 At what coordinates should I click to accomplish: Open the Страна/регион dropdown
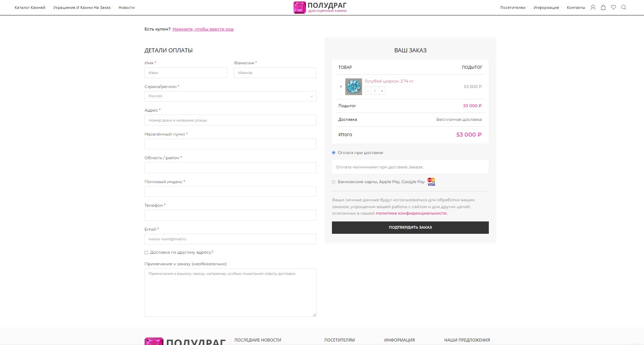230,96
